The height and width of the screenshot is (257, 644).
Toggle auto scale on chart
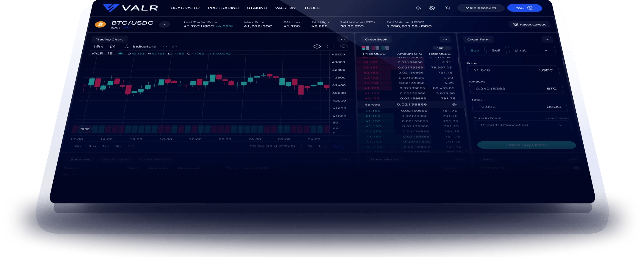click(339, 146)
